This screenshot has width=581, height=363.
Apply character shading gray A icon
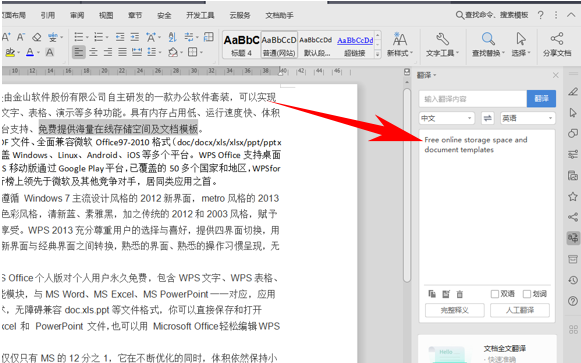click(x=50, y=52)
